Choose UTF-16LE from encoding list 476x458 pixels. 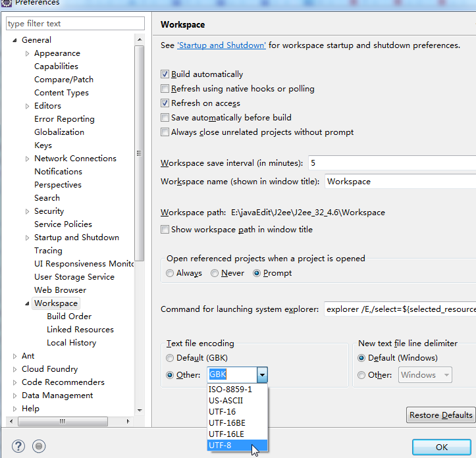coord(238,434)
